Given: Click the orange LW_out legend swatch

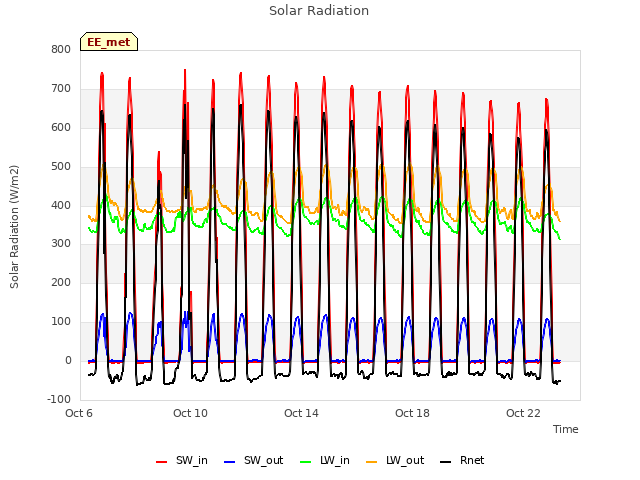Looking at the screenshot, I should (x=372, y=462).
